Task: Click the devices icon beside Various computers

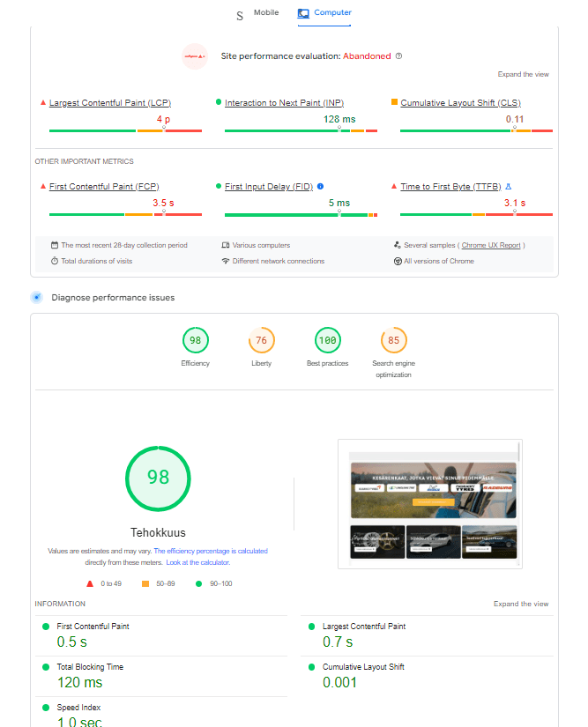Action: 226,245
